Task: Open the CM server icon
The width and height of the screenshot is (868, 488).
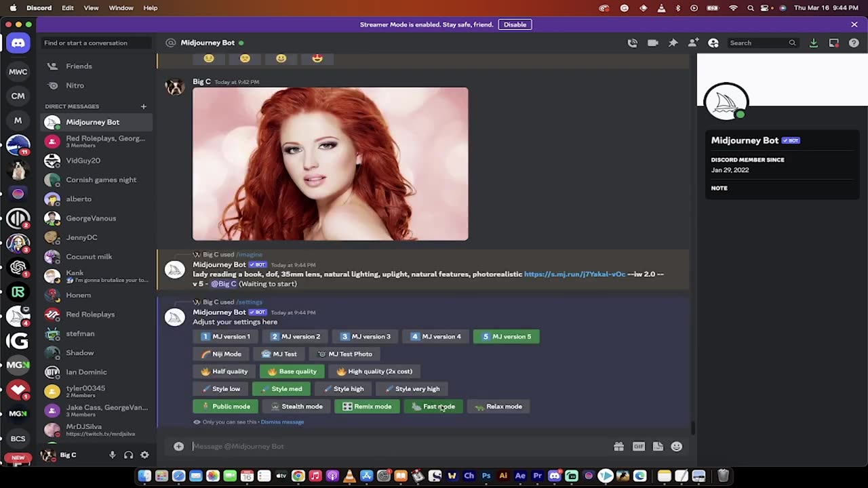Action: tap(18, 96)
